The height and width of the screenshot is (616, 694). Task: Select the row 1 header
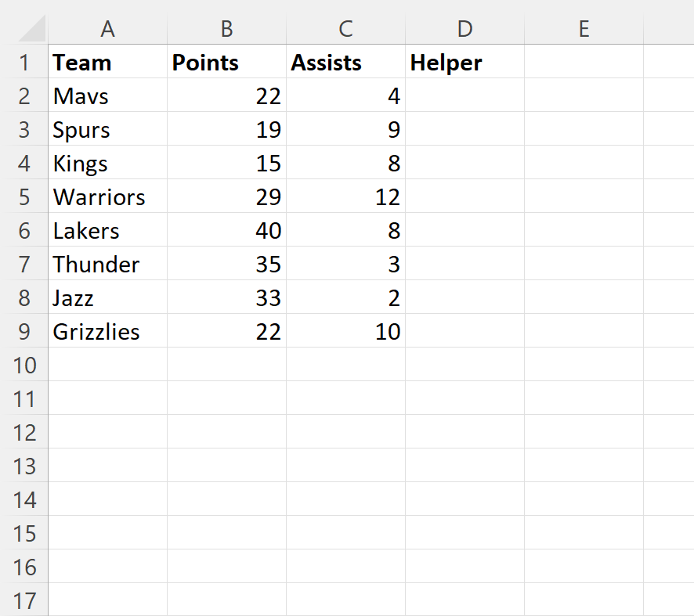click(23, 63)
